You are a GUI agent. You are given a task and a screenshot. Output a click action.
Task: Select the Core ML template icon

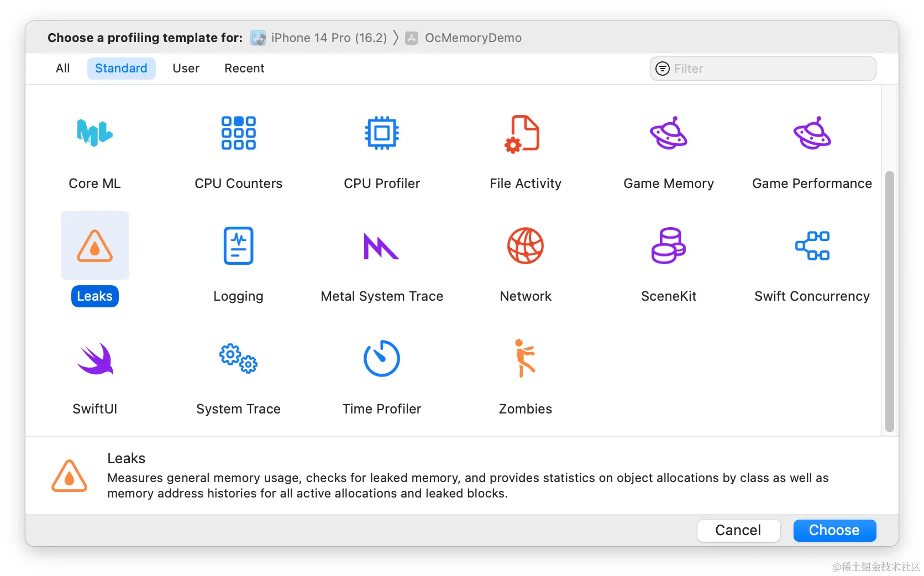point(95,133)
